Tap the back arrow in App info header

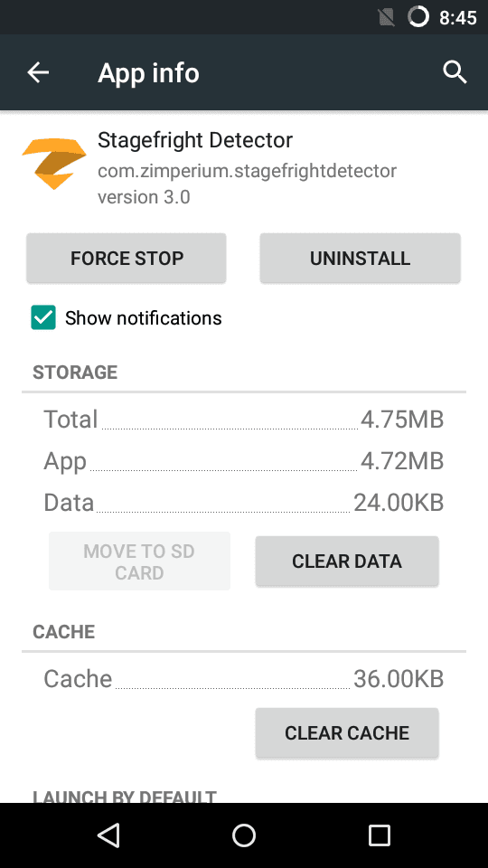(38, 72)
